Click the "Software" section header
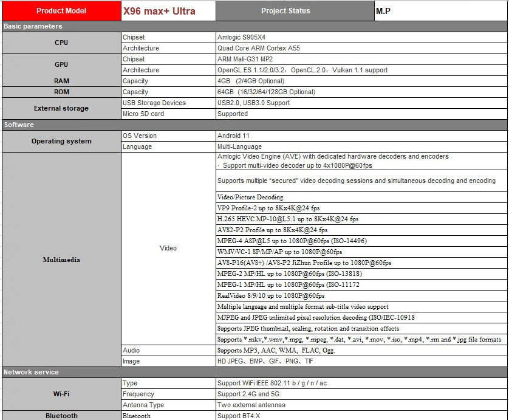Image resolution: width=509 pixels, height=420 pixels. [254, 125]
